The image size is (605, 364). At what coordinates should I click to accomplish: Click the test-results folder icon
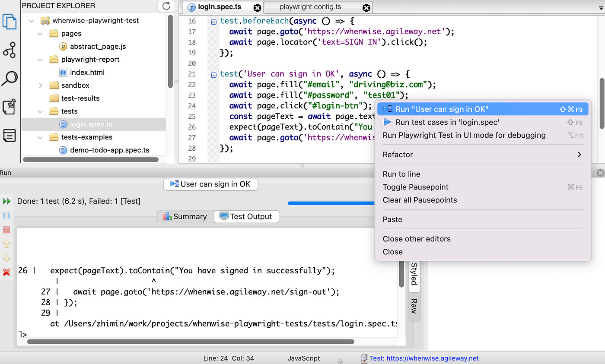54,98
